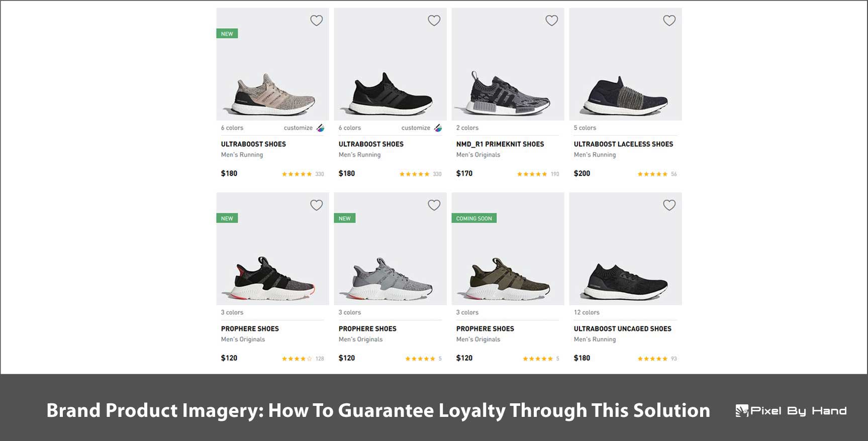Tap the heart on Ultraboost Uncaged Shoes
This screenshot has width=868, height=441.
669,205
